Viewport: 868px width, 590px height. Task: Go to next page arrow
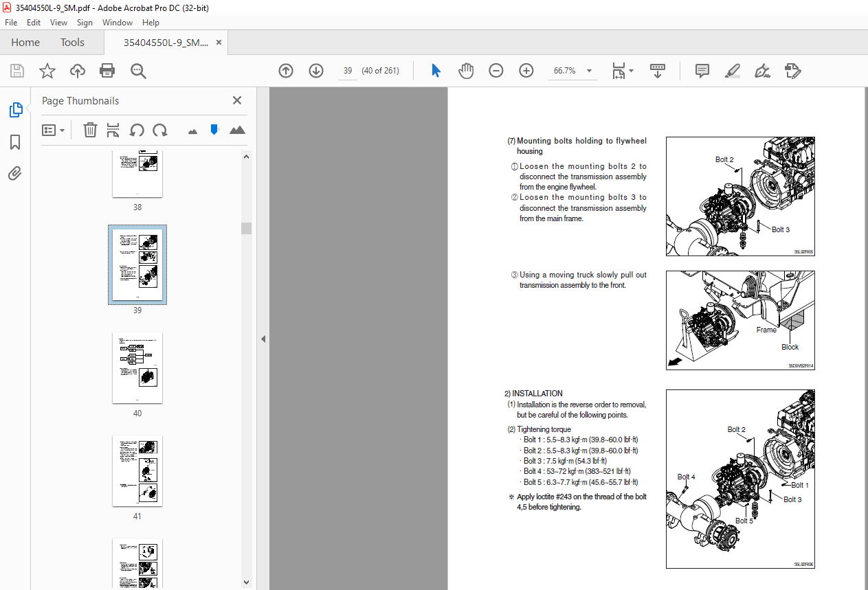click(316, 71)
